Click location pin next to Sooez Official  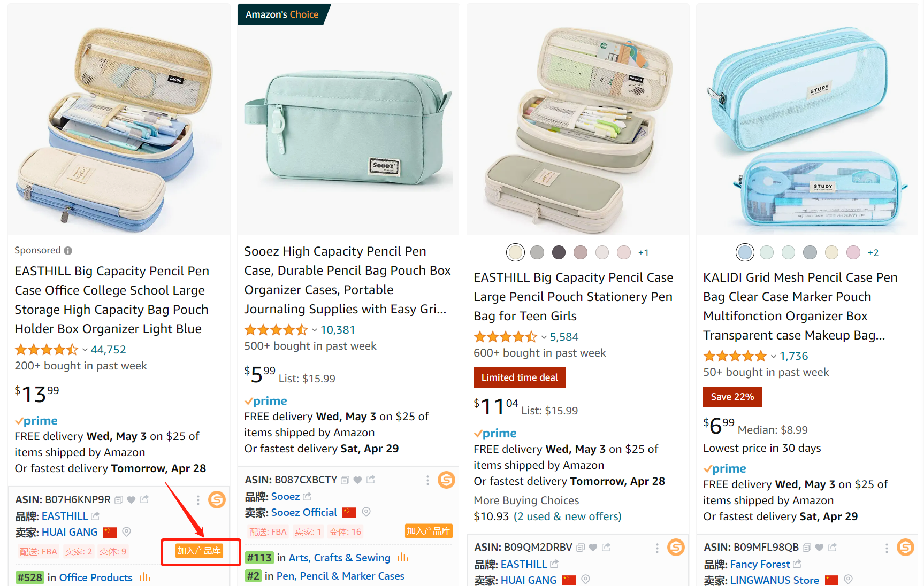(x=366, y=512)
